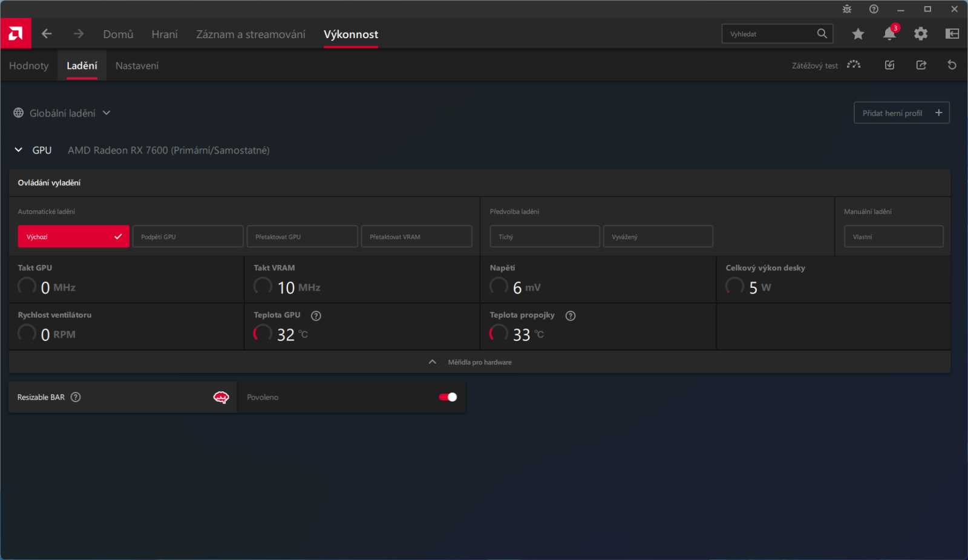Click the plus icon on Přidat herní profil
The height and width of the screenshot is (560, 968).
[939, 112]
